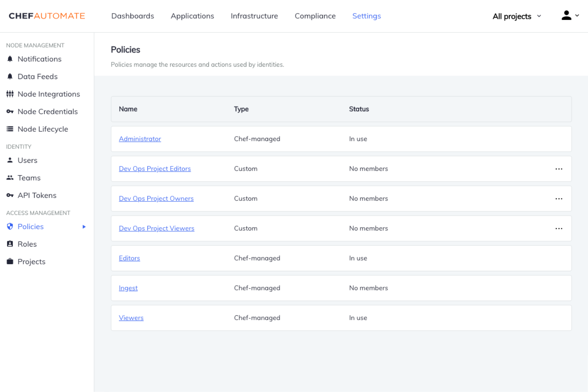Open the user account menu
Viewport: 588px width, 392px height.
click(x=569, y=15)
